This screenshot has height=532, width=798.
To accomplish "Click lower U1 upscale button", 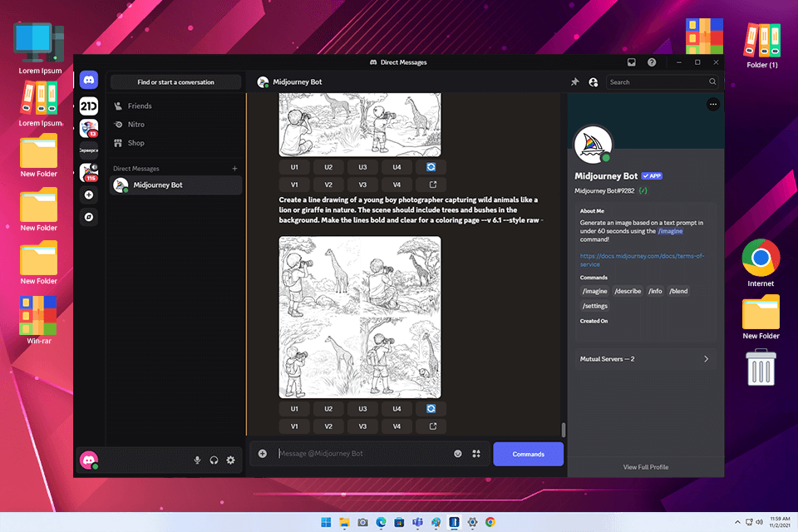I will click(294, 409).
